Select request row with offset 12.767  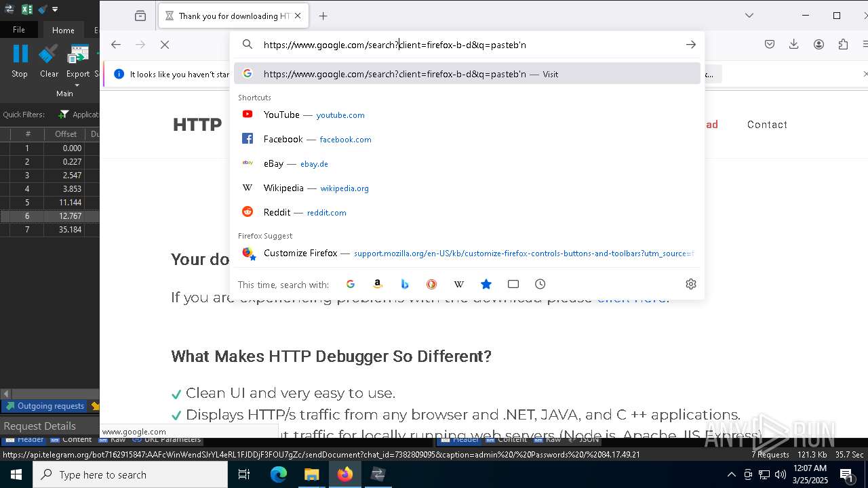(x=50, y=216)
